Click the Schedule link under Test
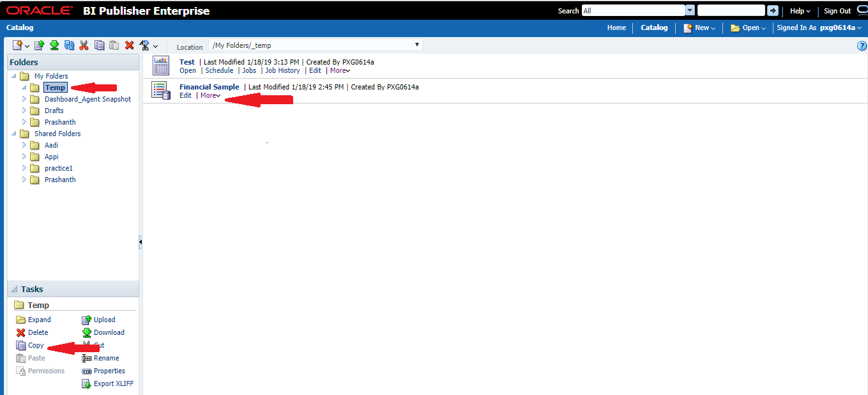 tap(219, 71)
